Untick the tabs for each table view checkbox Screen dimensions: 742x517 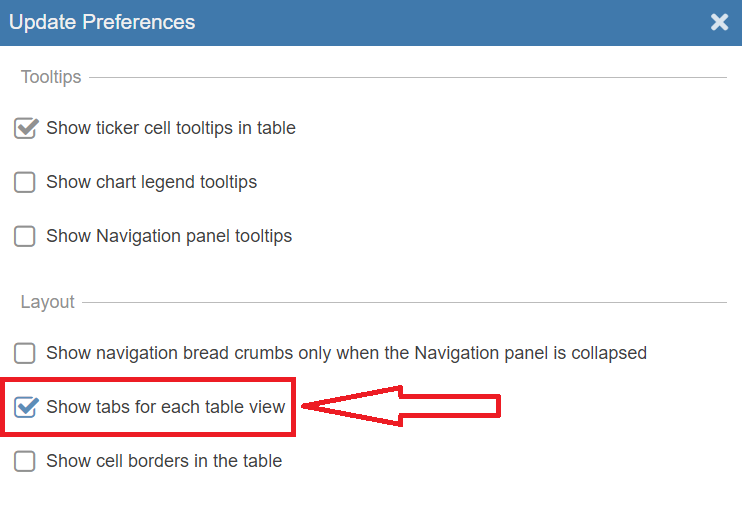[25, 407]
